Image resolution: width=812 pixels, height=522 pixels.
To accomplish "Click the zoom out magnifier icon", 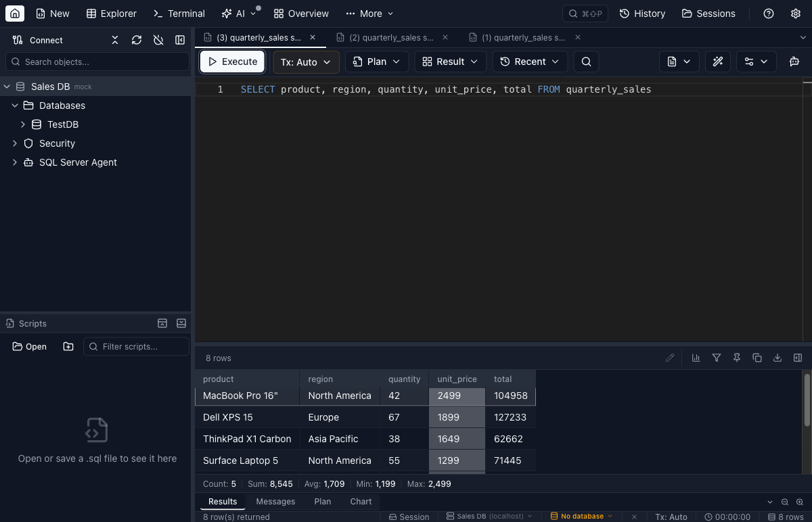I will [x=785, y=502].
